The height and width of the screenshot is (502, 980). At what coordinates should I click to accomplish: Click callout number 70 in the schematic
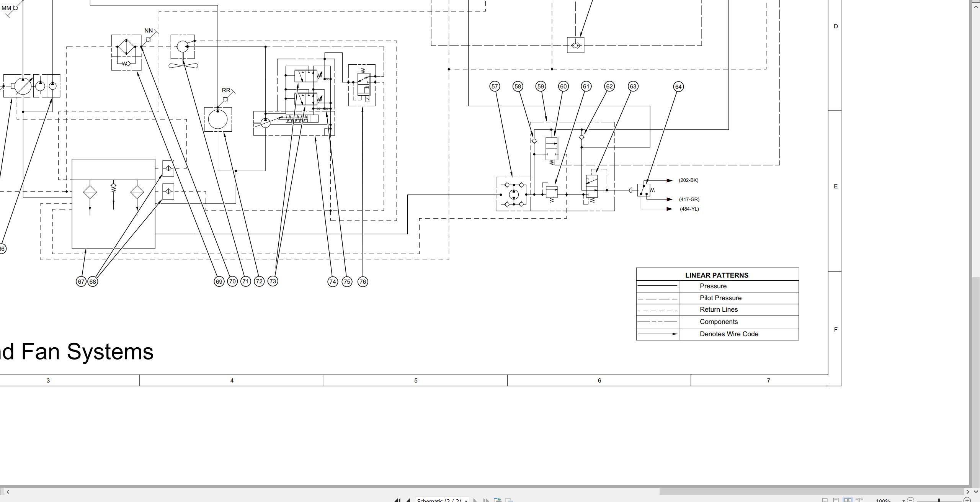pyautogui.click(x=232, y=281)
